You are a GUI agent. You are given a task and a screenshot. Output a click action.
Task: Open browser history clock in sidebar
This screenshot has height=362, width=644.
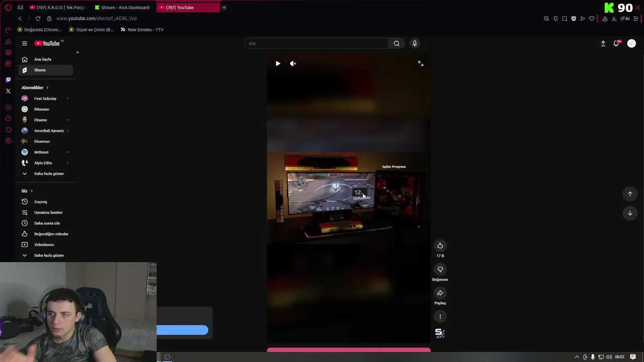pyautogui.click(x=8, y=119)
